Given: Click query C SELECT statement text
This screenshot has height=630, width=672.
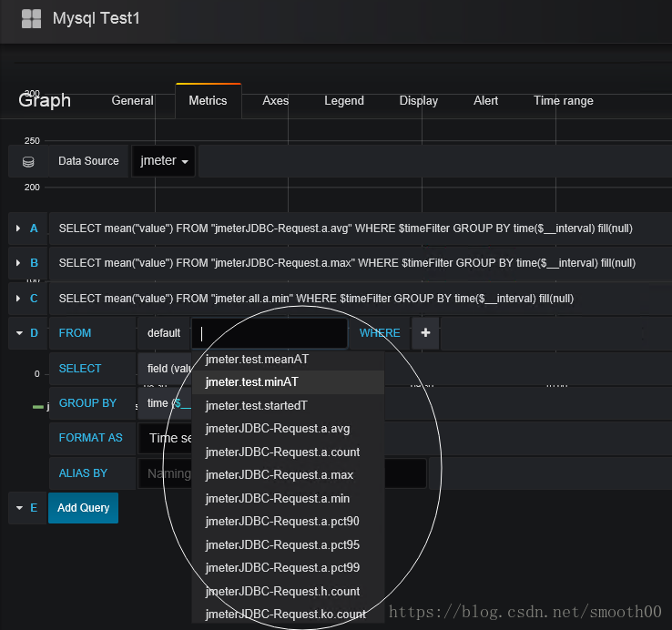Looking at the screenshot, I should click(316, 299).
